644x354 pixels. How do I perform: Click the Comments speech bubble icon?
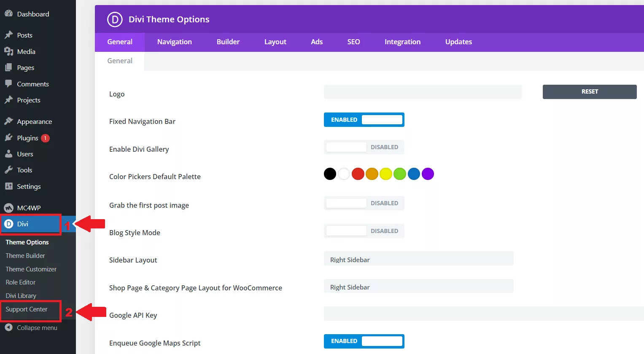(x=8, y=83)
